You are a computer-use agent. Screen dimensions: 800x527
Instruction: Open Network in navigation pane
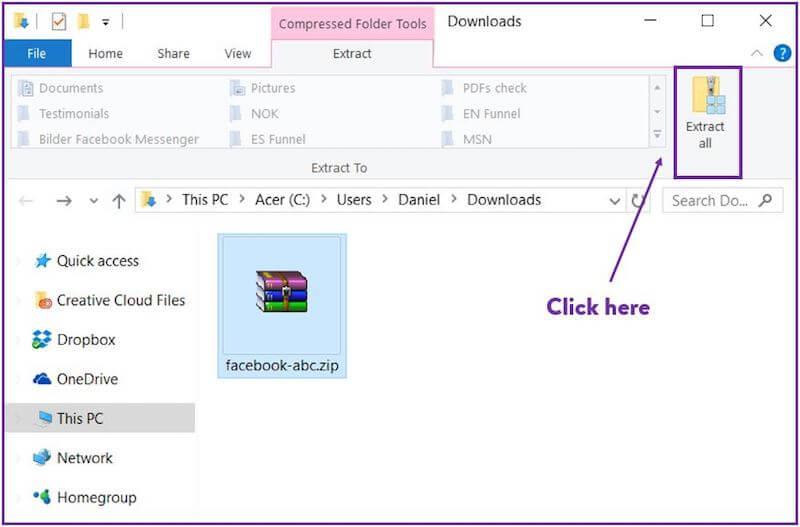pyautogui.click(x=85, y=458)
